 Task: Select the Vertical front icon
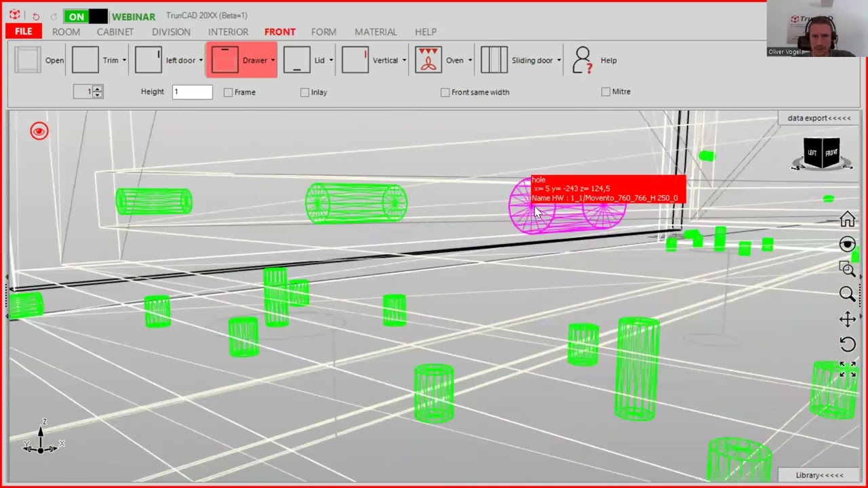point(355,60)
